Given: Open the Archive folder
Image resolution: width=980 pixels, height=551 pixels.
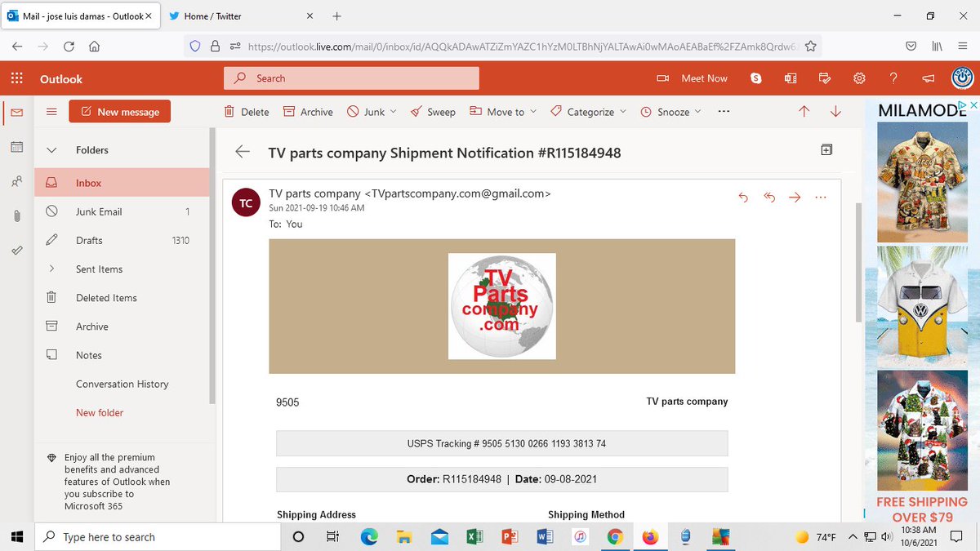Looking at the screenshot, I should [x=122, y=327].
